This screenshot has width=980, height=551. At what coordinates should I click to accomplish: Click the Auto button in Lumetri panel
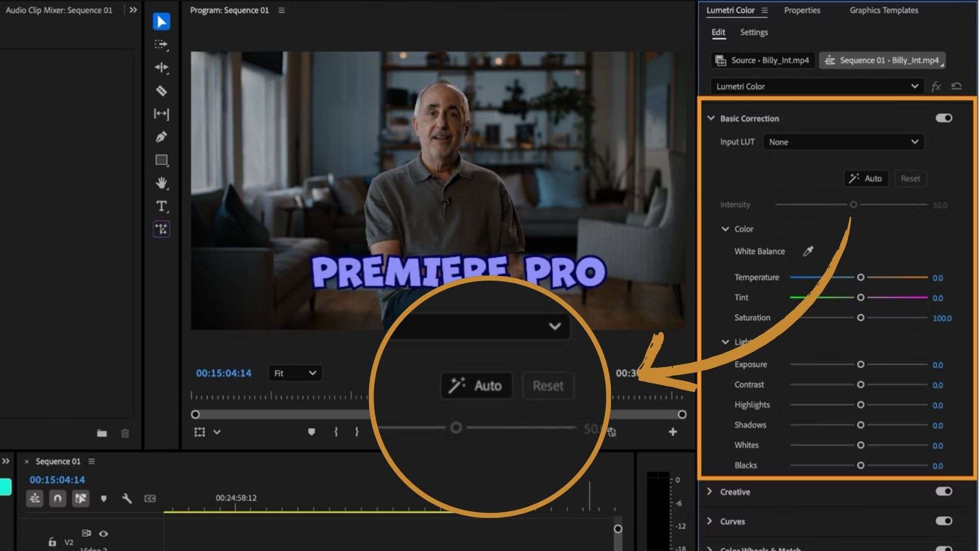tap(866, 179)
